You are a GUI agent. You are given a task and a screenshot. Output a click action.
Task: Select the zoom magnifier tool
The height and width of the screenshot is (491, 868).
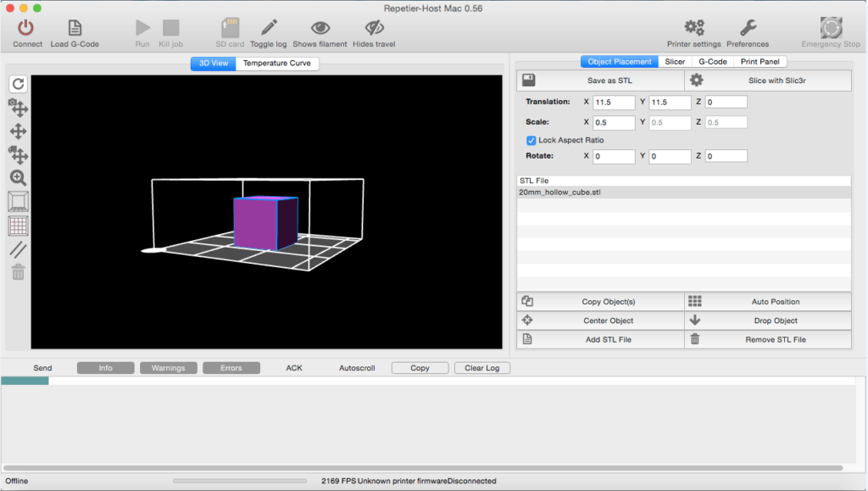click(19, 178)
